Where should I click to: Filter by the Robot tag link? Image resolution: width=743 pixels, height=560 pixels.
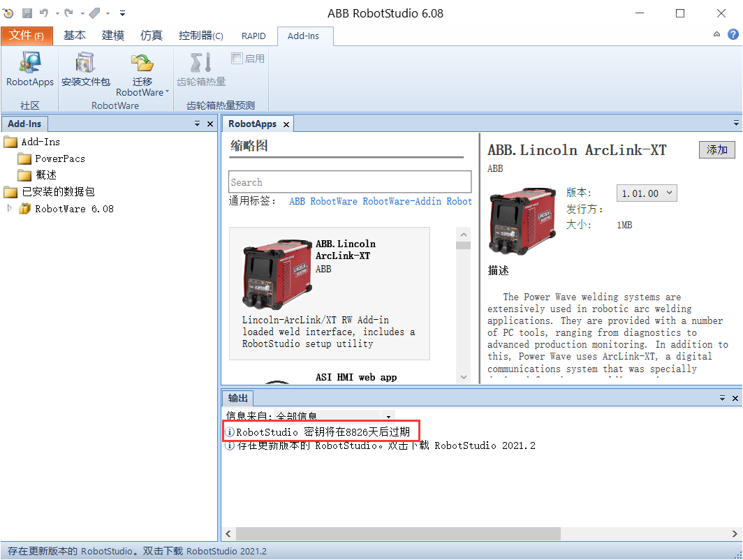[x=459, y=201]
